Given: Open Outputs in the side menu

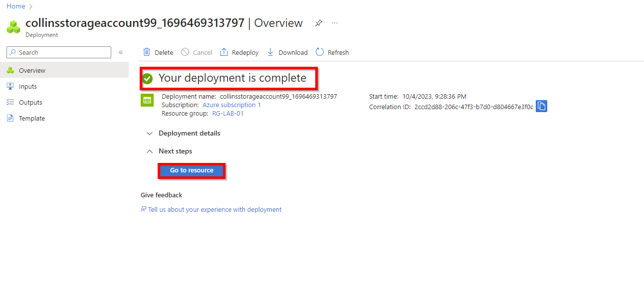Looking at the screenshot, I should pyautogui.click(x=64, y=102).
